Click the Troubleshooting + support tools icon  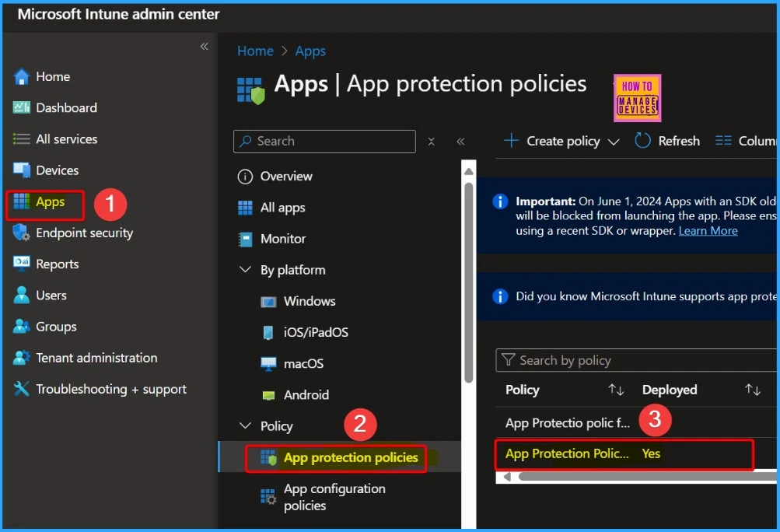pos(22,389)
